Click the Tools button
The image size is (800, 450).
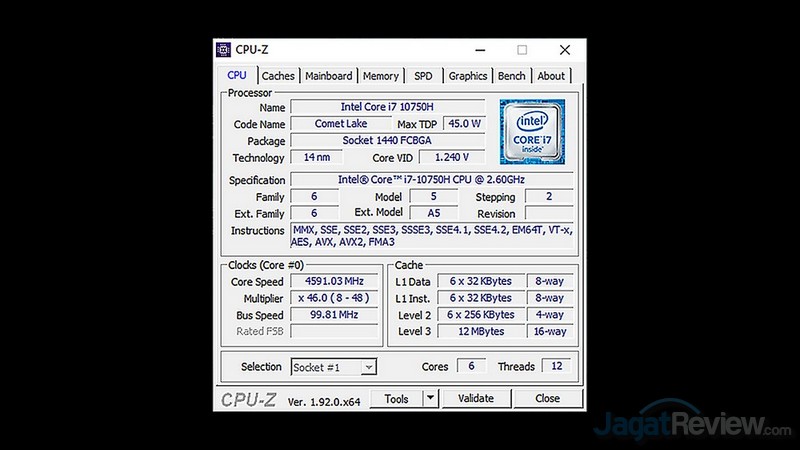tap(396, 399)
